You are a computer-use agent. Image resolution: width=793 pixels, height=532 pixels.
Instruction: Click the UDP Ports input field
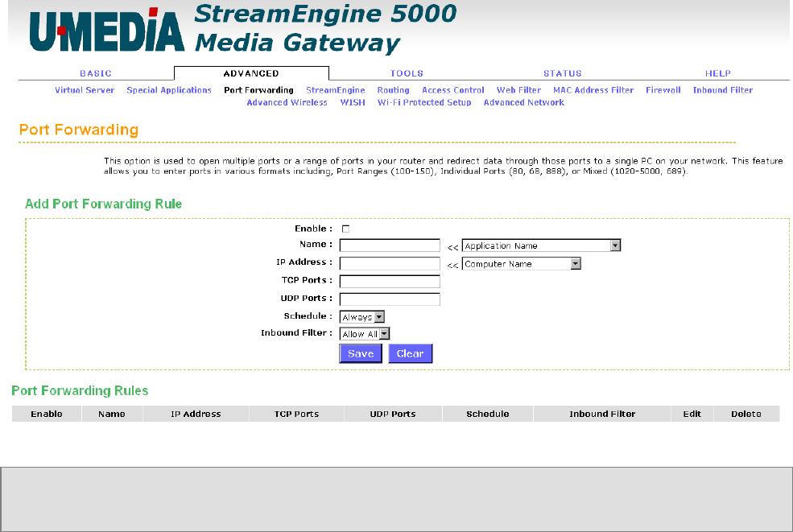coord(390,299)
